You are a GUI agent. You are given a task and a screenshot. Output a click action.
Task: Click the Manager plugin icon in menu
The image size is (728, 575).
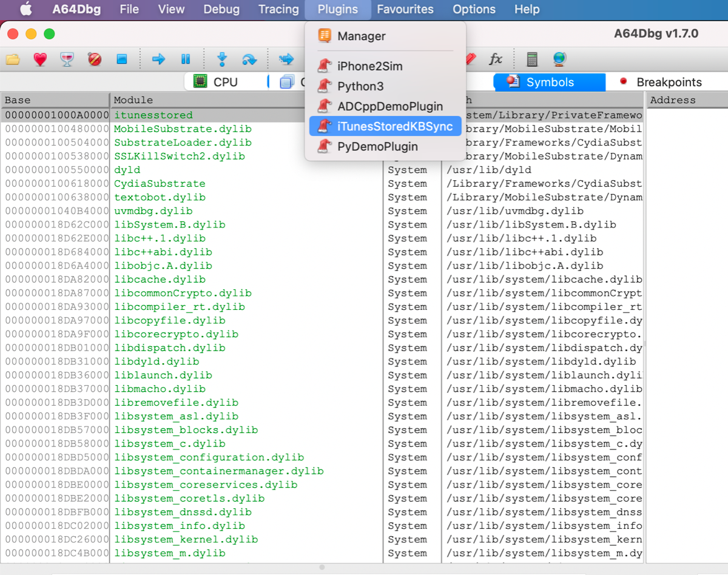click(325, 36)
